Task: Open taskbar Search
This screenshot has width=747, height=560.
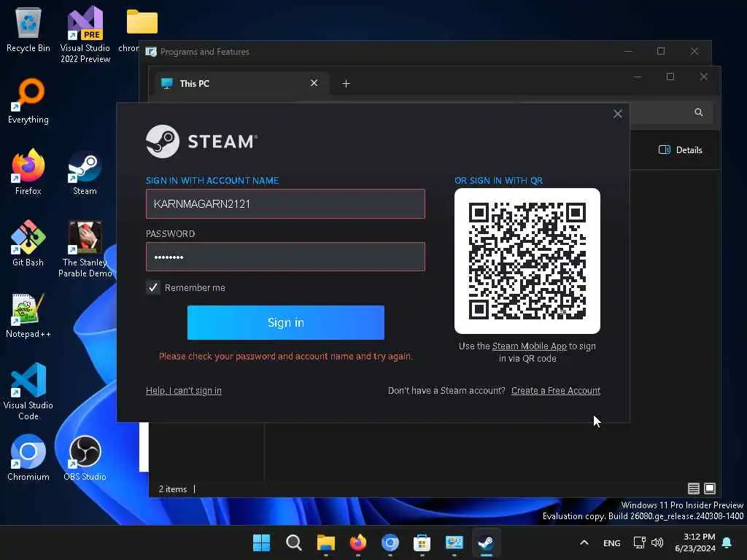Action: (x=293, y=542)
